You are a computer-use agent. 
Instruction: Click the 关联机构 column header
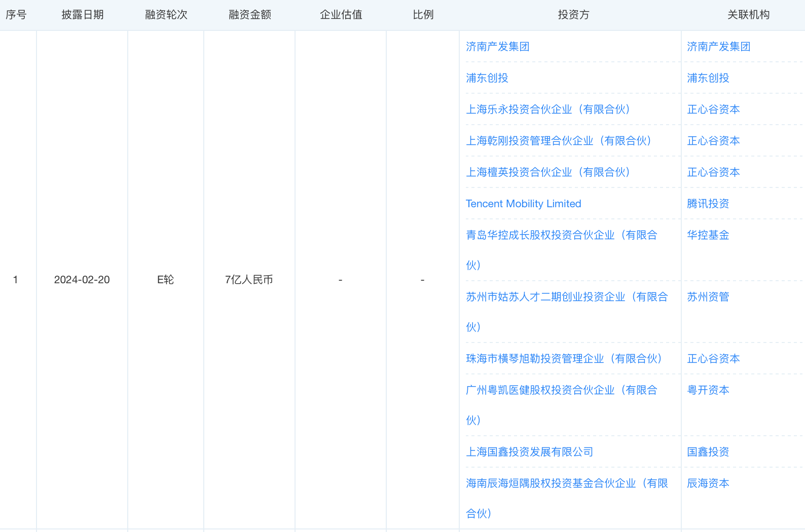[748, 15]
